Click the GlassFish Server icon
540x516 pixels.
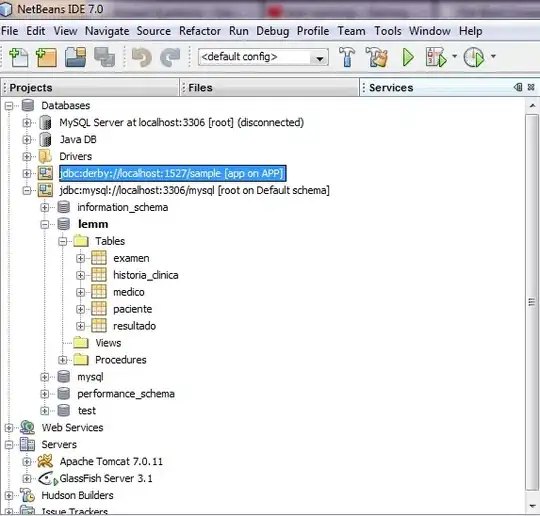click(48, 478)
